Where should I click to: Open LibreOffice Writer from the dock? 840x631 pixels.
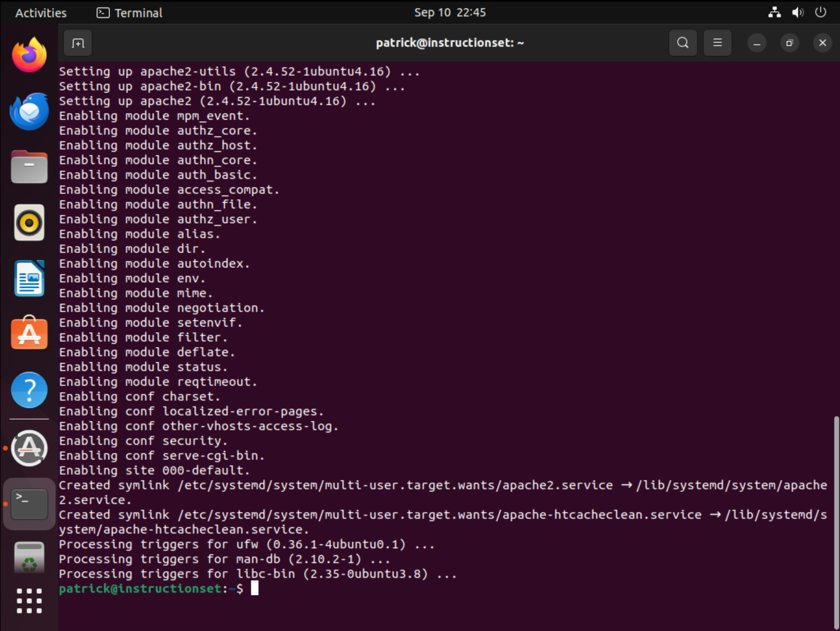[30, 279]
